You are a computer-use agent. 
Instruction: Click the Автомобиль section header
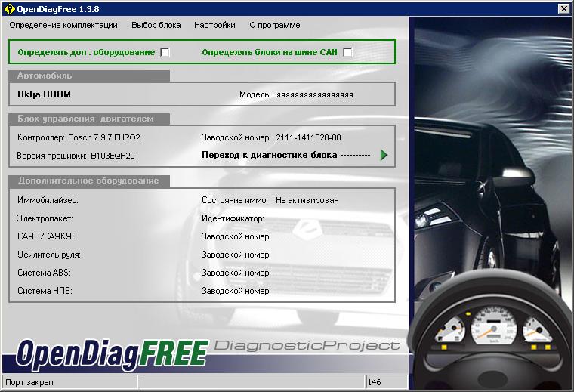(89, 76)
